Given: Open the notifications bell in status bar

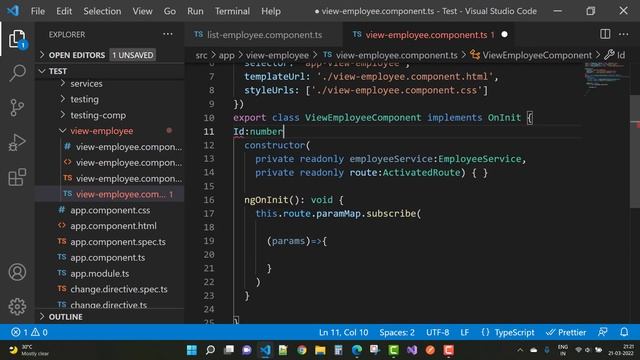Looking at the screenshot, I should [x=624, y=332].
